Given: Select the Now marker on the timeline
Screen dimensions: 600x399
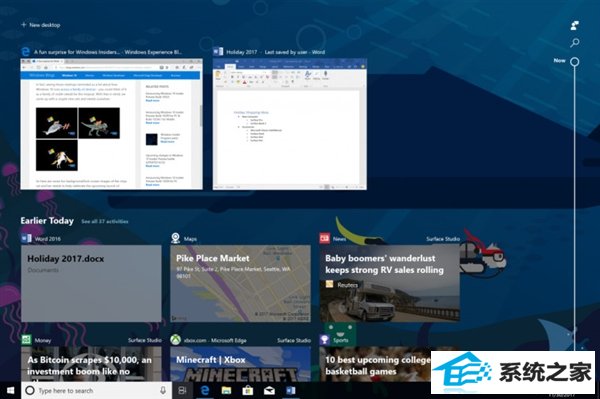Looking at the screenshot, I should [x=574, y=61].
